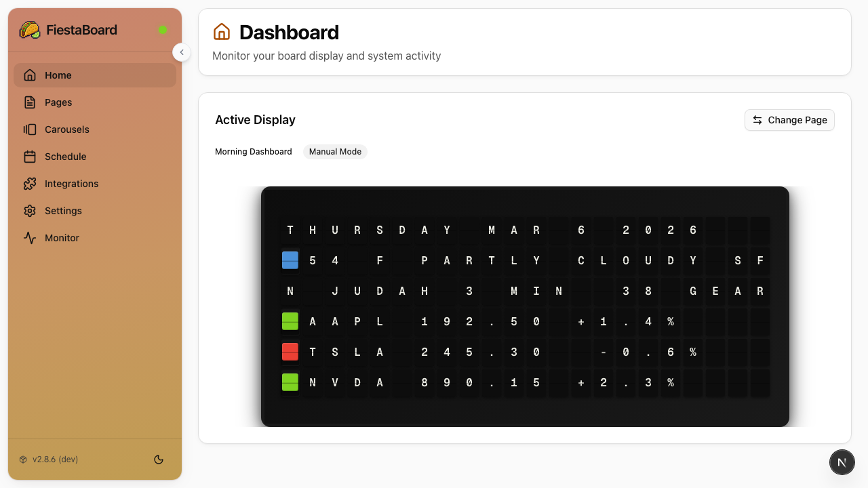The width and height of the screenshot is (868, 488).
Task: Click the red TSLA indicator tile
Action: (290, 352)
